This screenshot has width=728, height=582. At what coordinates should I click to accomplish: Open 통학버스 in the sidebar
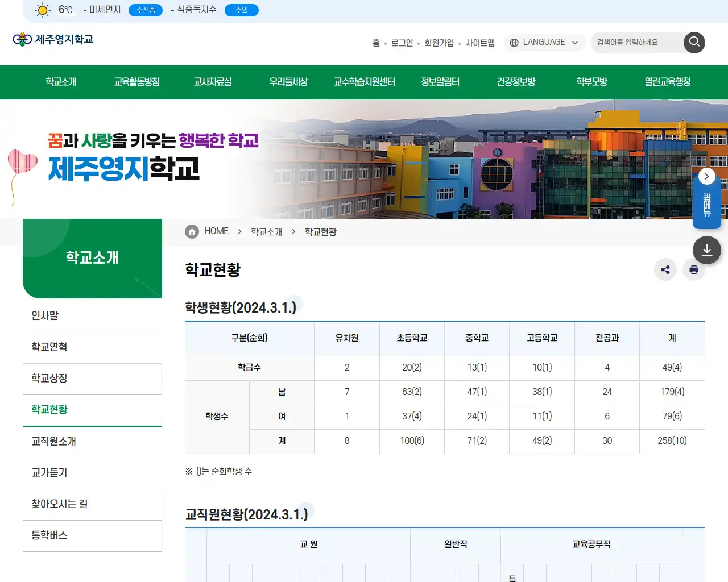(92, 535)
